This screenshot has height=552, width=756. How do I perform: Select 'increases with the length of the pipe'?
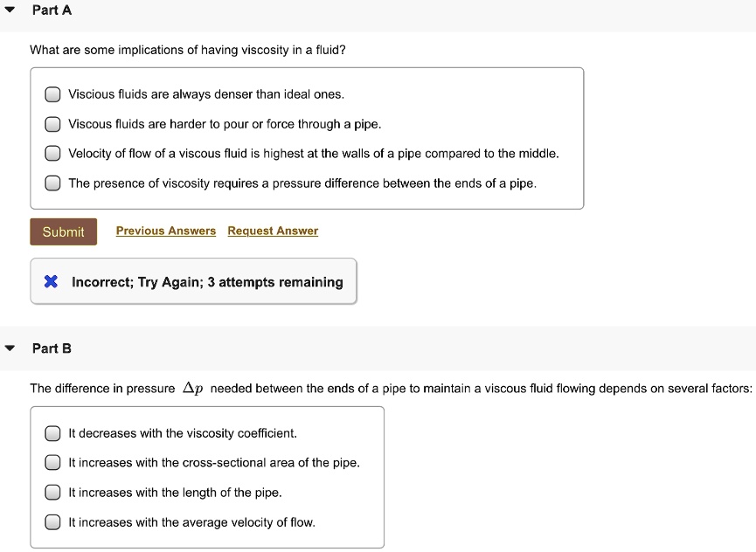pos(52,493)
